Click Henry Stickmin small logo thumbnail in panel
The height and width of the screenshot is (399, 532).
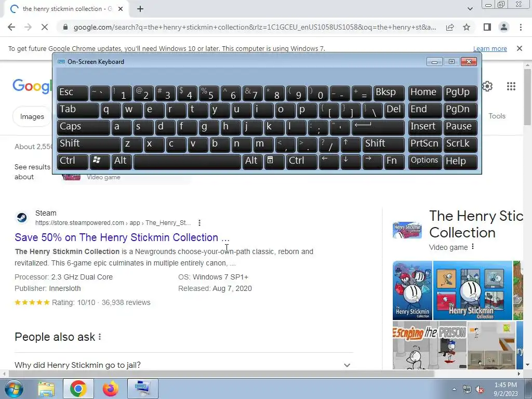pos(407,230)
